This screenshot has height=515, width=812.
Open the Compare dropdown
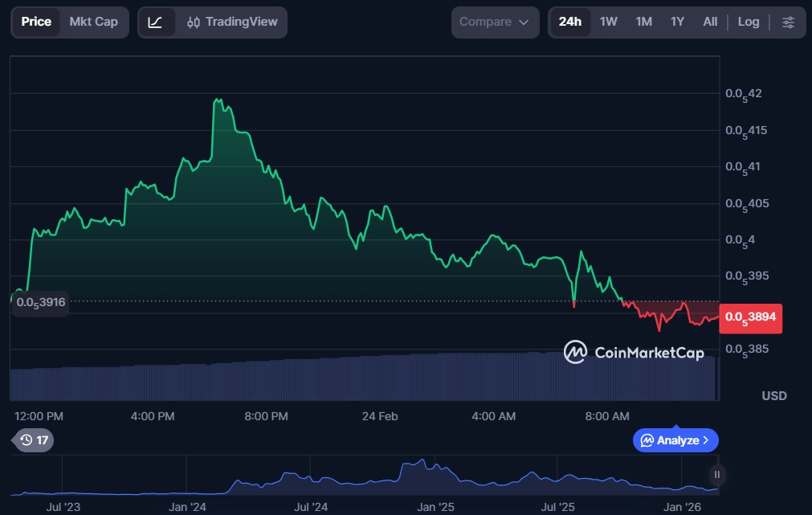click(x=494, y=22)
